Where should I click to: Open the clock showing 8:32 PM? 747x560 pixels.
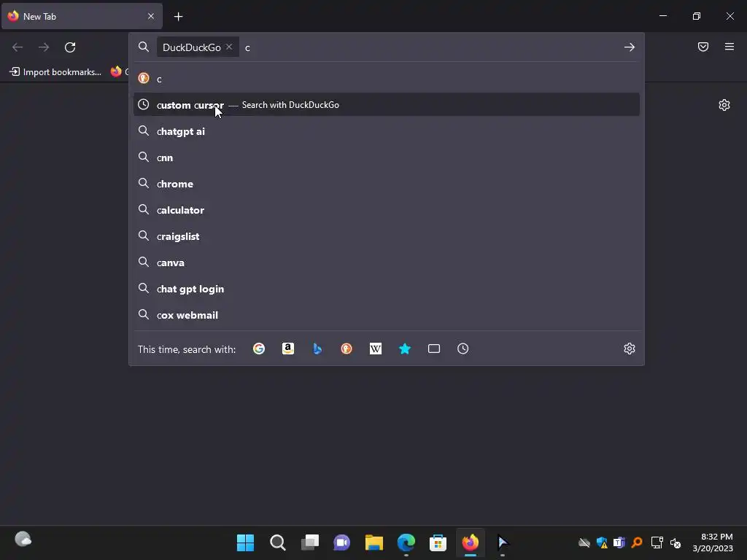(713, 542)
